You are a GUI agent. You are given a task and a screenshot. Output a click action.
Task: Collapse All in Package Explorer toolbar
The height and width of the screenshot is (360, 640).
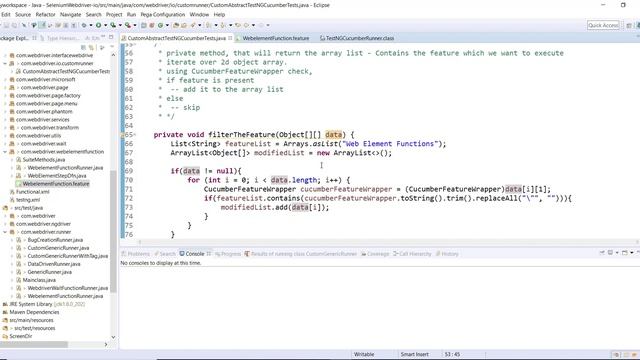(x=84, y=47)
